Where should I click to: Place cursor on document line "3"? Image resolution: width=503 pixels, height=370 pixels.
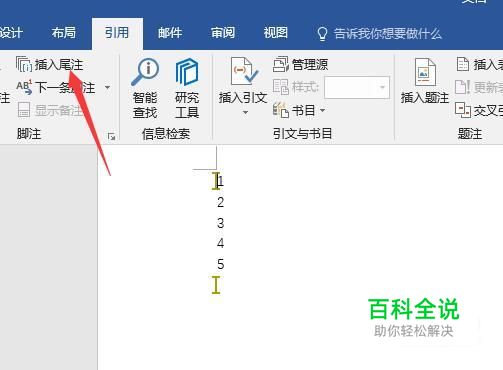point(220,223)
